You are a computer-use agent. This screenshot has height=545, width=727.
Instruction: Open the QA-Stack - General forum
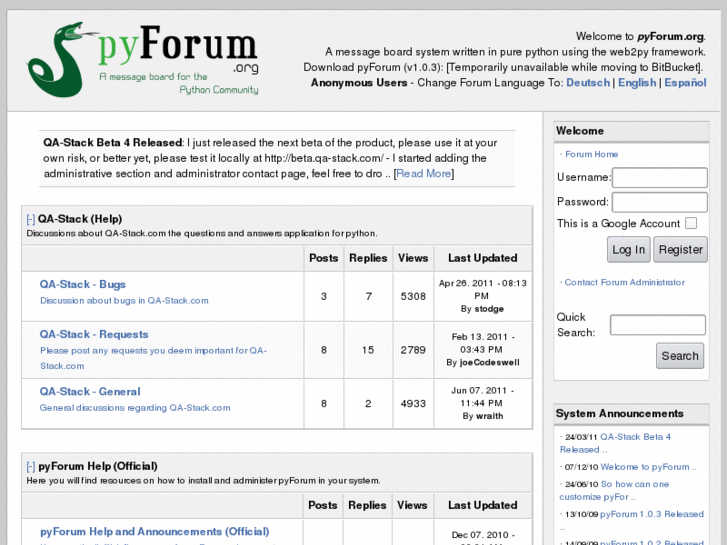90,391
